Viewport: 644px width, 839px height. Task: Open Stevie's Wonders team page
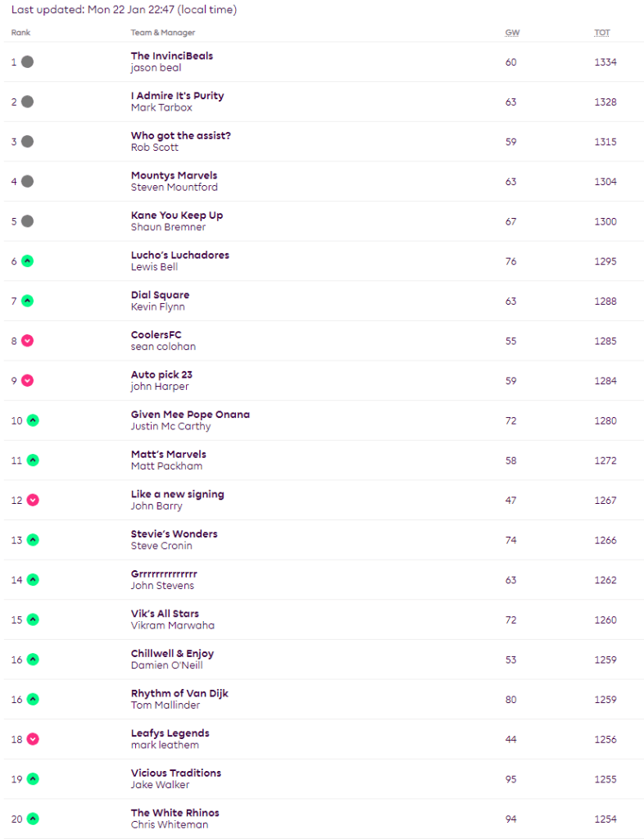pyautogui.click(x=174, y=534)
